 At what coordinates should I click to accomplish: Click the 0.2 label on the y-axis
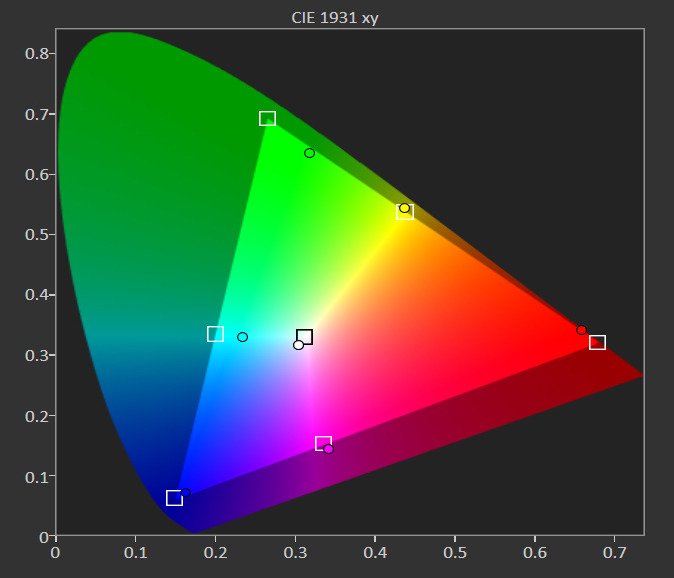tap(37, 416)
